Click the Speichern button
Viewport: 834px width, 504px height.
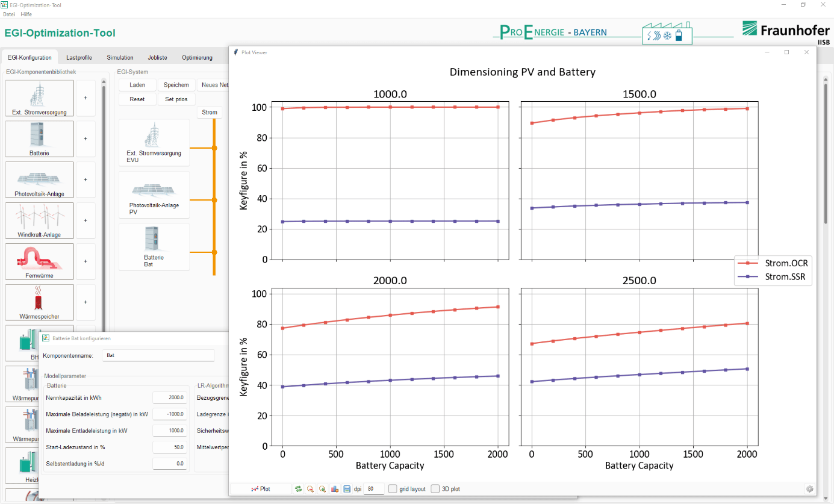click(x=176, y=85)
